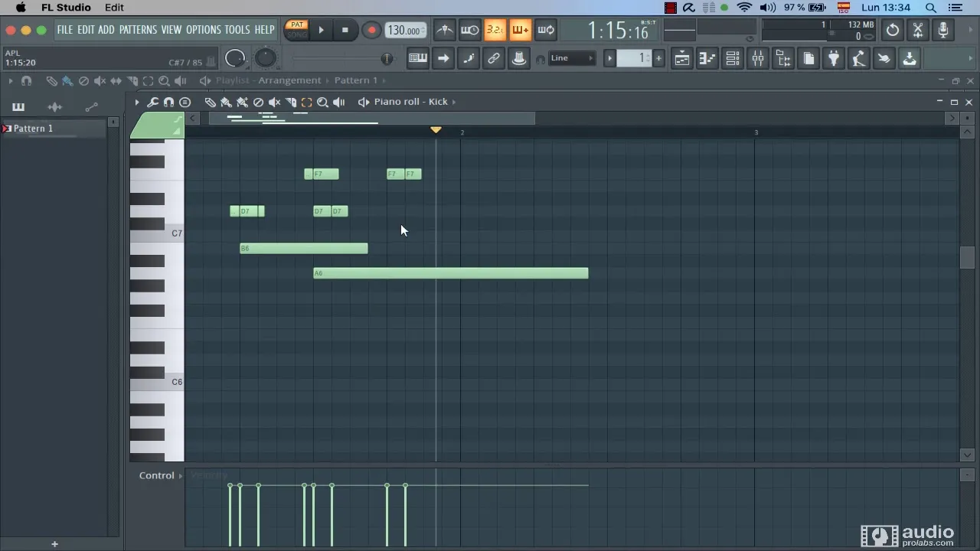Stop playback with the stop button
Screen dimensions: 980x551
tap(345, 31)
